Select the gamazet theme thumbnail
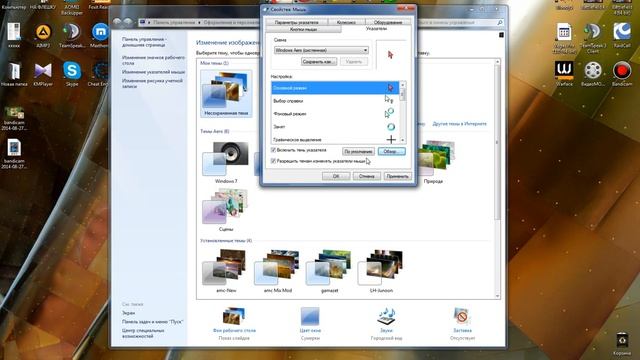This screenshot has width=640, height=360. click(x=329, y=271)
